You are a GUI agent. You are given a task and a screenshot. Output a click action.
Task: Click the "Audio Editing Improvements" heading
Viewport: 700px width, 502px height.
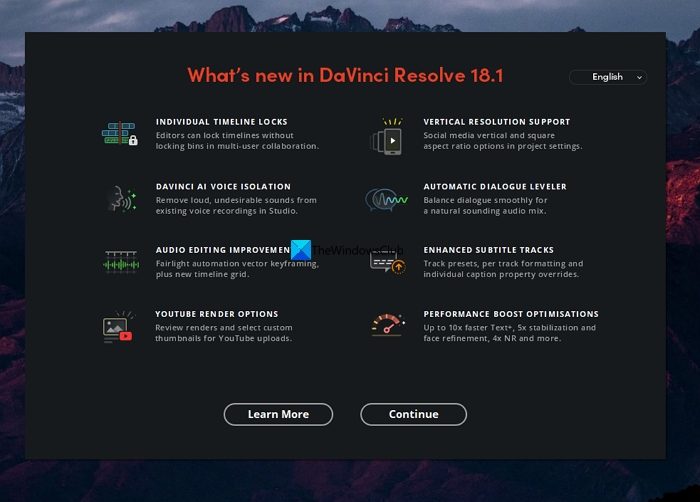click(x=223, y=250)
